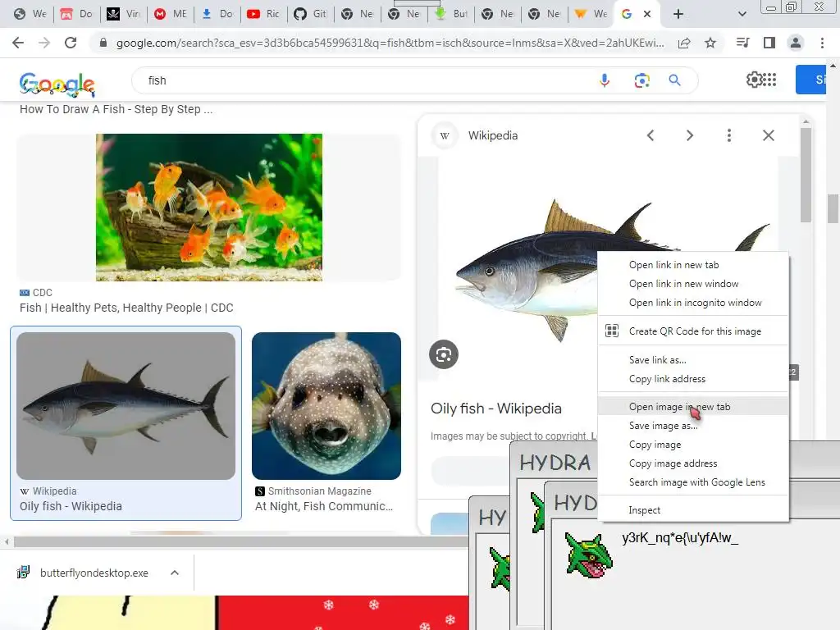Select Save link as...
840x630 pixels.
[693, 360]
